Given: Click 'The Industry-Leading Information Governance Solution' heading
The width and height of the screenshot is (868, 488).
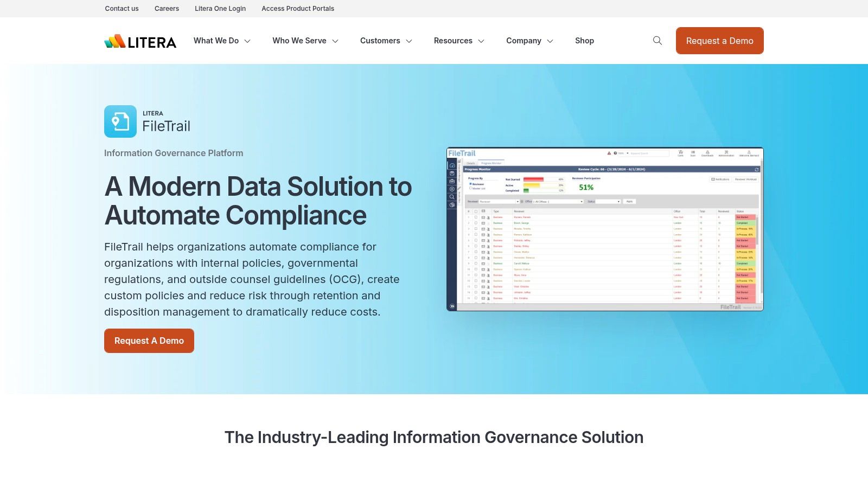Looking at the screenshot, I should pos(434,437).
